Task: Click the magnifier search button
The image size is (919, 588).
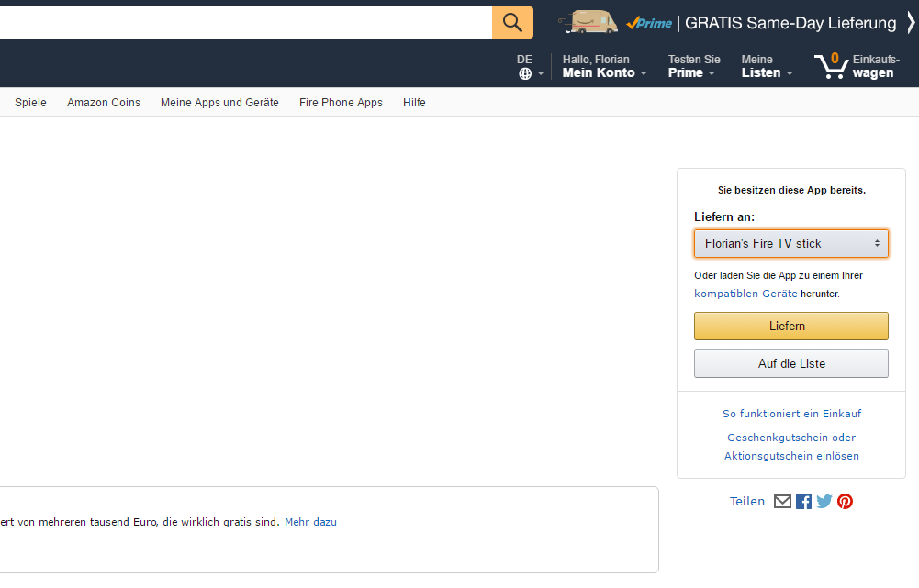Action: click(x=512, y=22)
